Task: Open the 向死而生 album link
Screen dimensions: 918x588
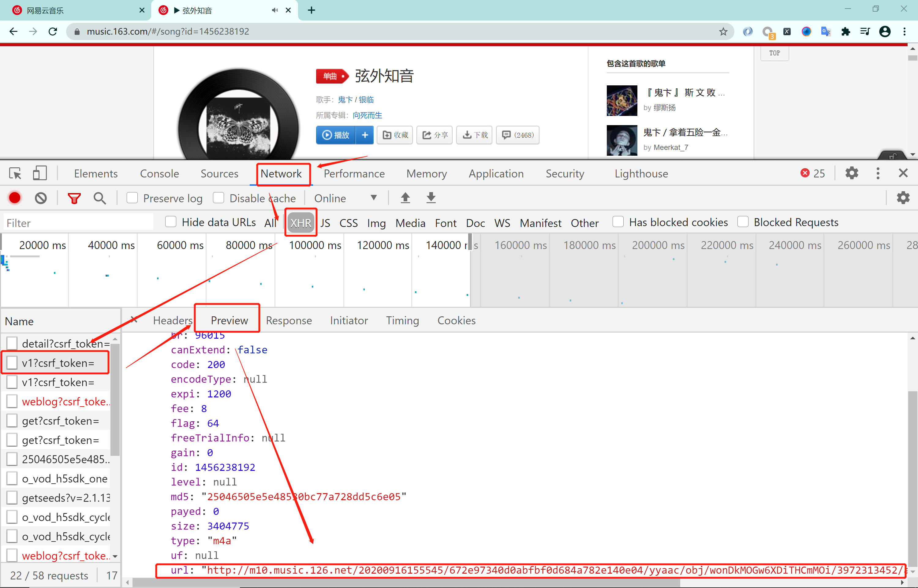Action: pos(367,115)
